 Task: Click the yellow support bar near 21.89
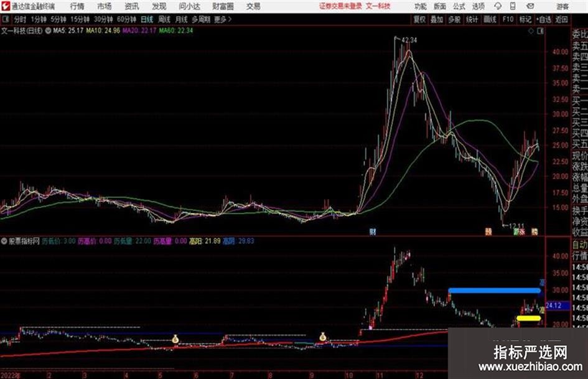529,318
